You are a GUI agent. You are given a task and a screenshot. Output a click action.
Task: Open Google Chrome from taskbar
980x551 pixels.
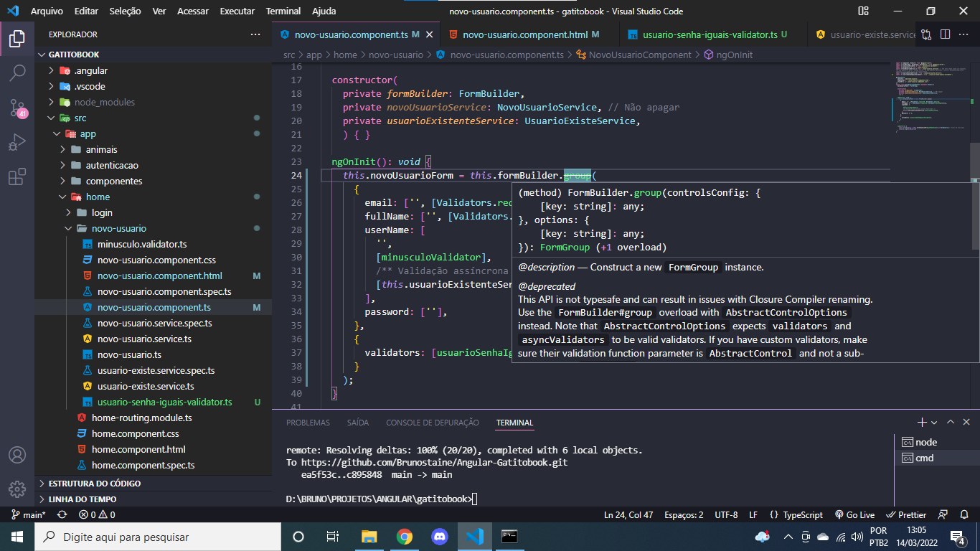coord(405,537)
